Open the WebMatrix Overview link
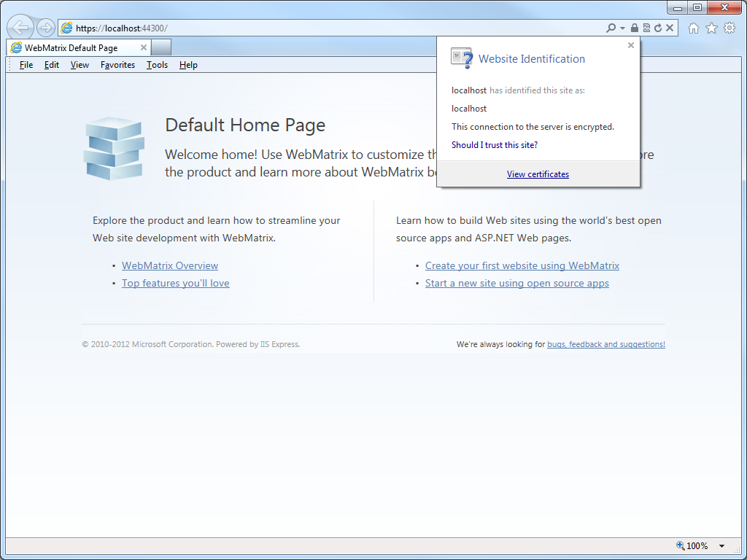This screenshot has height=560, width=747. pos(170,265)
